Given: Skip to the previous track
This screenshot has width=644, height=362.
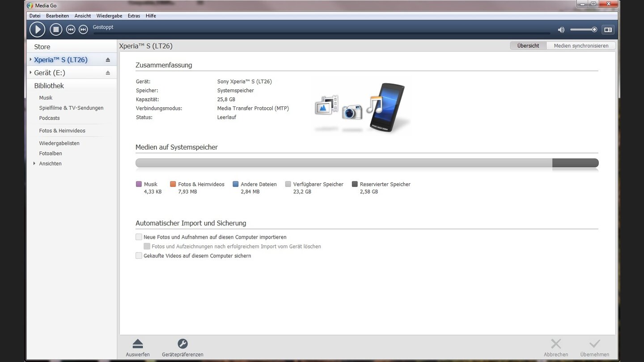Looking at the screenshot, I should [70, 29].
